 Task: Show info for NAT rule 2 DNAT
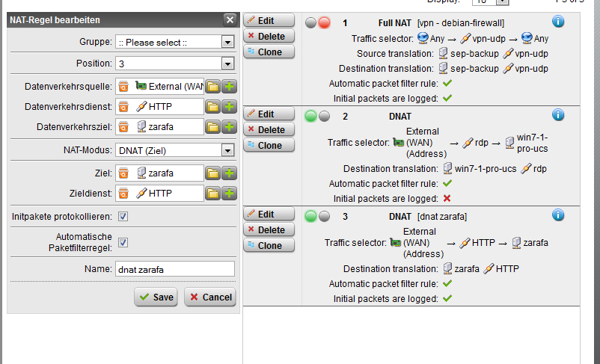click(558, 114)
